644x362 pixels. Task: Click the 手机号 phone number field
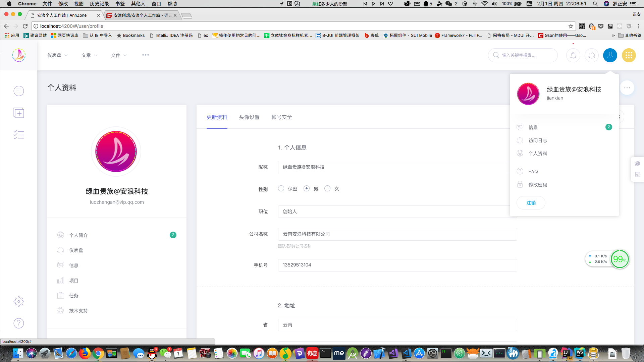point(397,265)
